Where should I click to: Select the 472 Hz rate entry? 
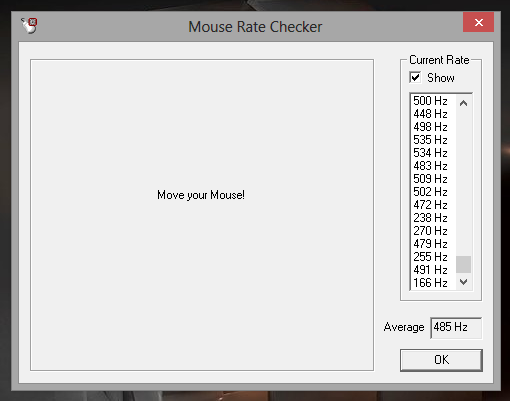point(433,205)
